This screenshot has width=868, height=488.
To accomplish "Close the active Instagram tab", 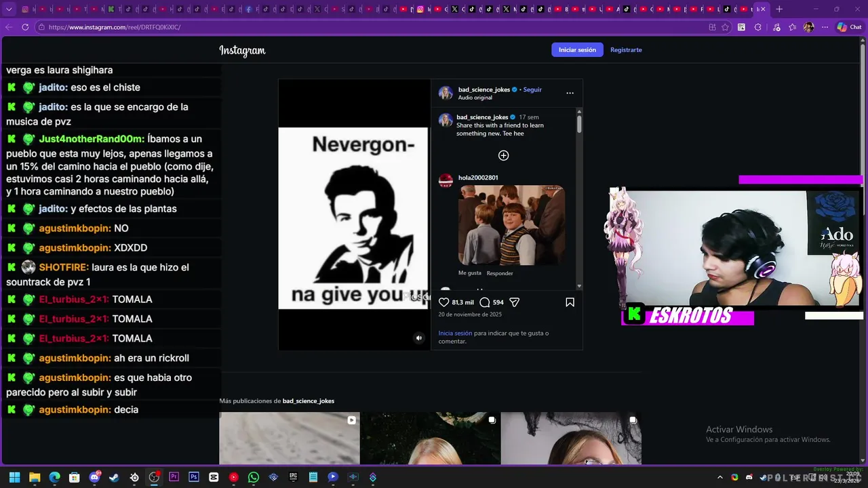I will (762, 9).
